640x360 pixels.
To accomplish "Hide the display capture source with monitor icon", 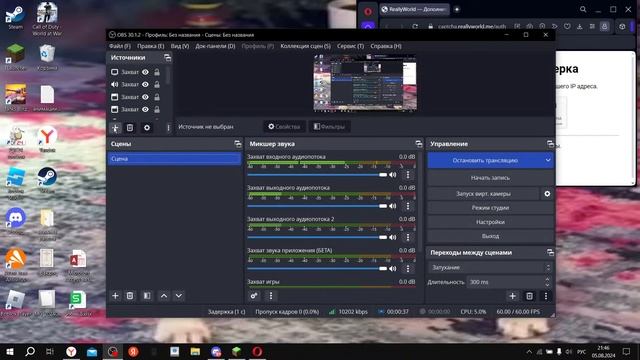I will 145,72.
